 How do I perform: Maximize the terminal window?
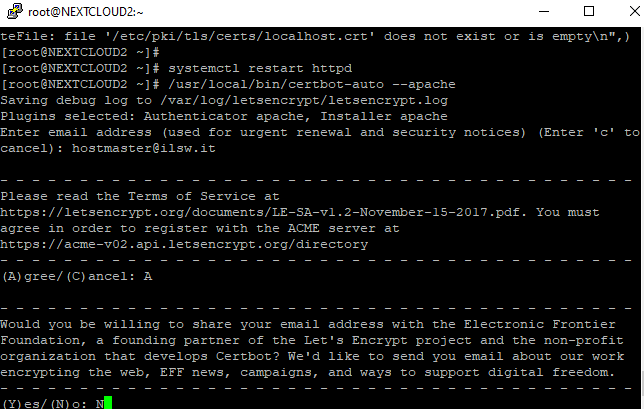pyautogui.click(x=589, y=11)
